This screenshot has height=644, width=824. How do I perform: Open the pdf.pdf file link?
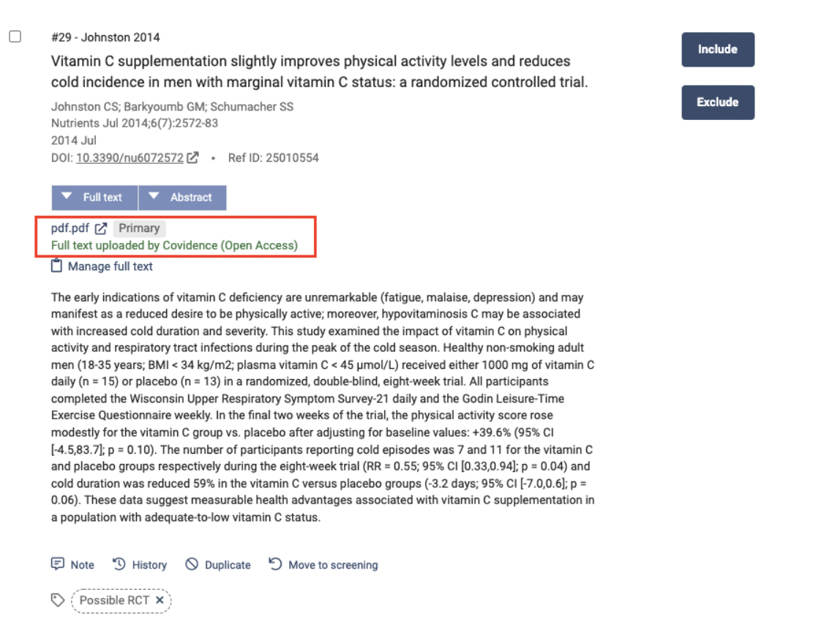[70, 228]
